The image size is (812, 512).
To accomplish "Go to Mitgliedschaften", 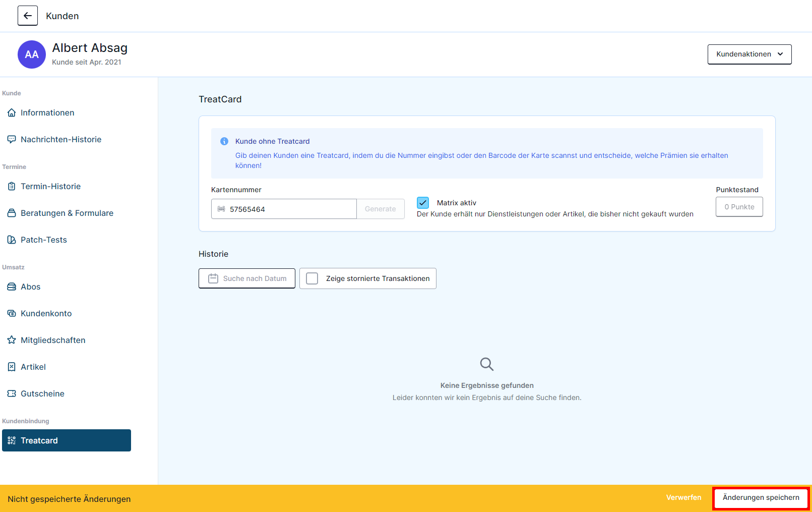I will point(67,340).
